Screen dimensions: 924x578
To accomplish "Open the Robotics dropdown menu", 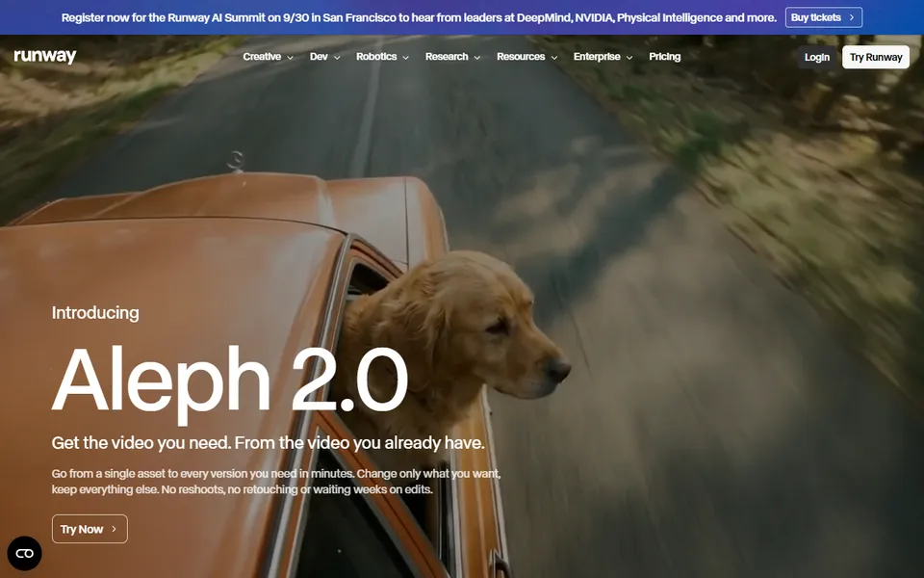I will coord(382,57).
